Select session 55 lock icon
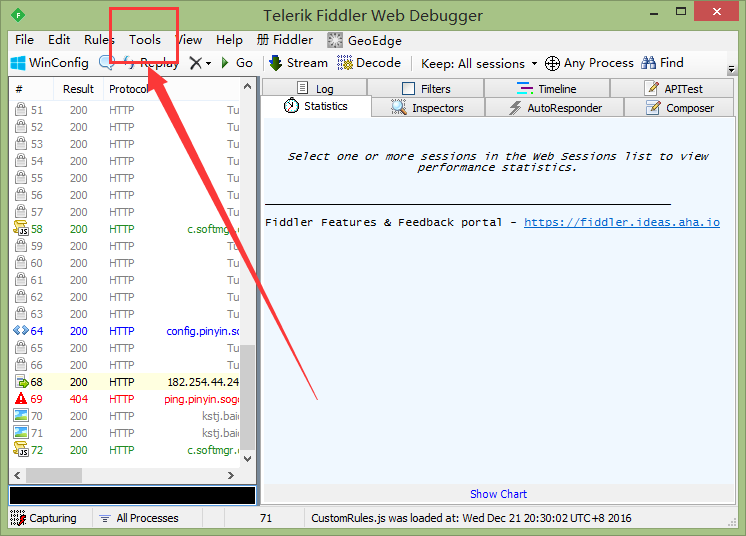The width and height of the screenshot is (746, 536). click(x=21, y=177)
